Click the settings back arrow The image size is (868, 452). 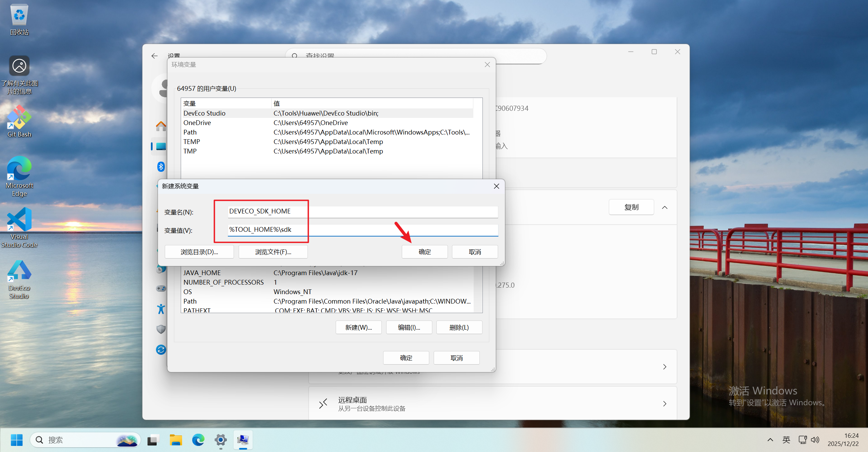(x=155, y=56)
